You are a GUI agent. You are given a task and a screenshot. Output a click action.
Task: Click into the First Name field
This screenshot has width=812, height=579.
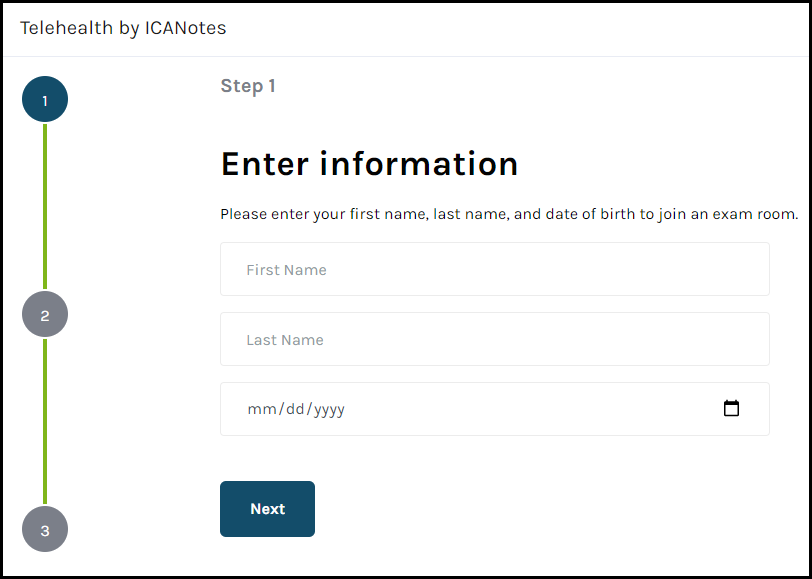494,270
